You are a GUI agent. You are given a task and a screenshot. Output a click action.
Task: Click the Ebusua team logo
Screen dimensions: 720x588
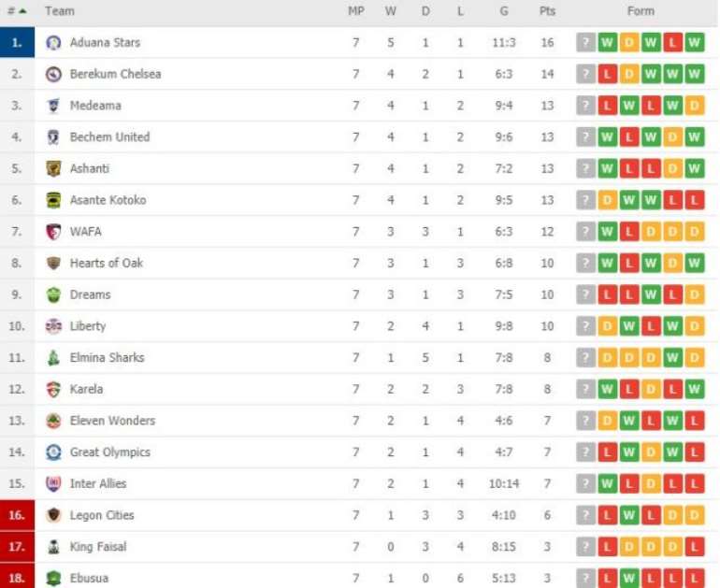click(x=53, y=578)
